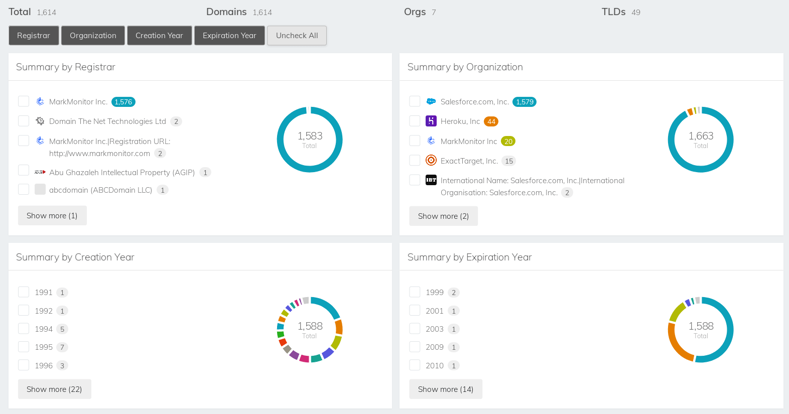Check the ExactTarget, Inc. checkbox
The width and height of the screenshot is (789, 414).
[415, 160]
